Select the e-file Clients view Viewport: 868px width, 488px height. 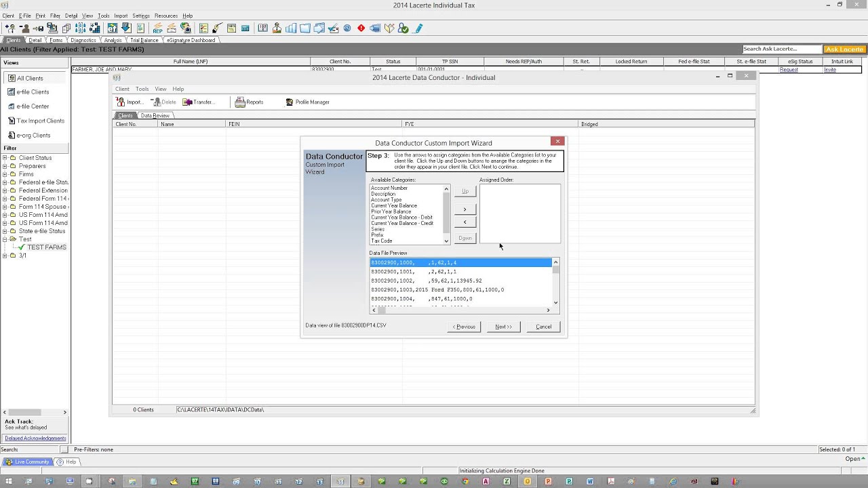(x=33, y=92)
